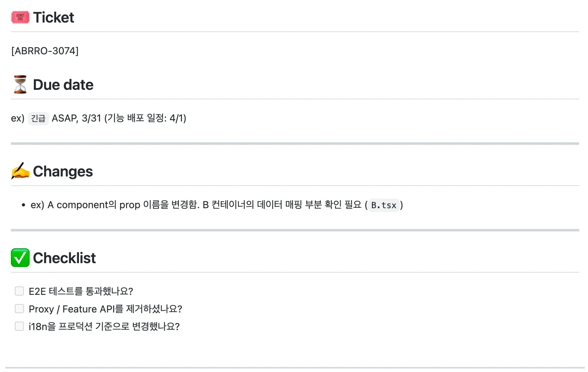
Task: Click the red admit-one ticket emoji
Action: 20,17
